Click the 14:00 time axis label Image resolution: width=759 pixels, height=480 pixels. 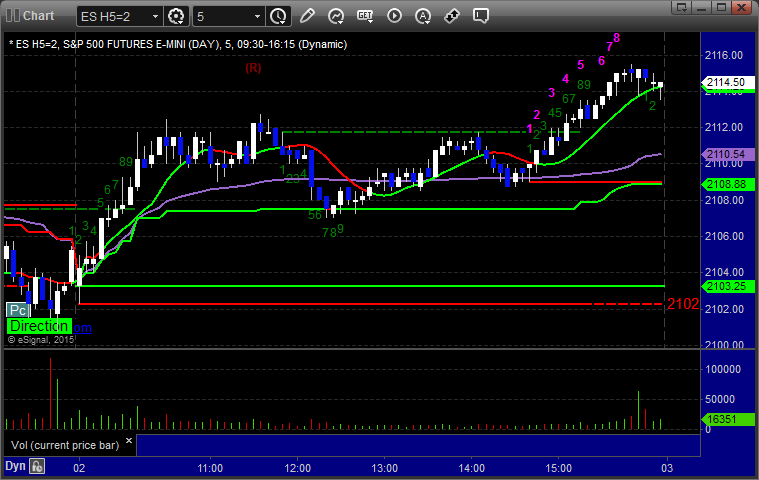coord(471,468)
